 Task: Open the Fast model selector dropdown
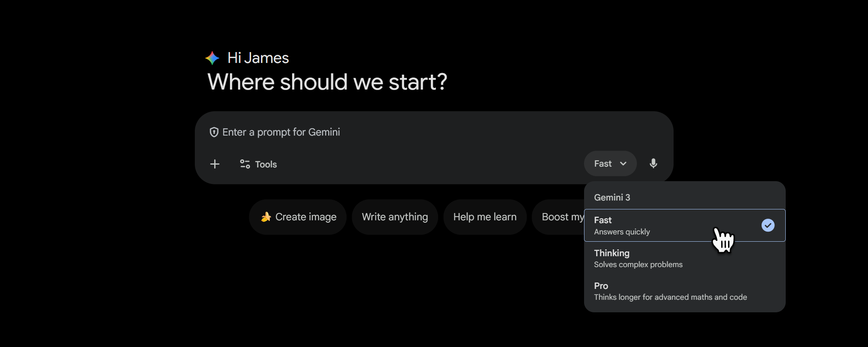coord(610,163)
